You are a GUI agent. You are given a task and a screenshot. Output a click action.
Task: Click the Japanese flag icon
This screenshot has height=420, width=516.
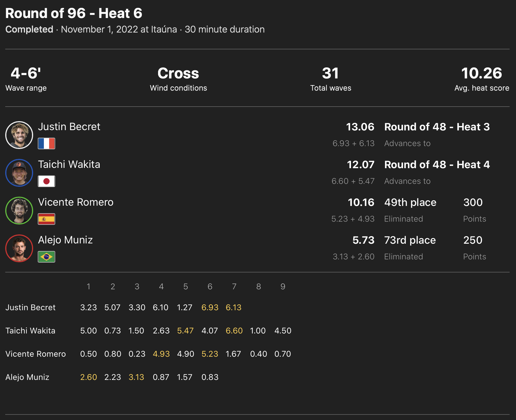point(46,181)
